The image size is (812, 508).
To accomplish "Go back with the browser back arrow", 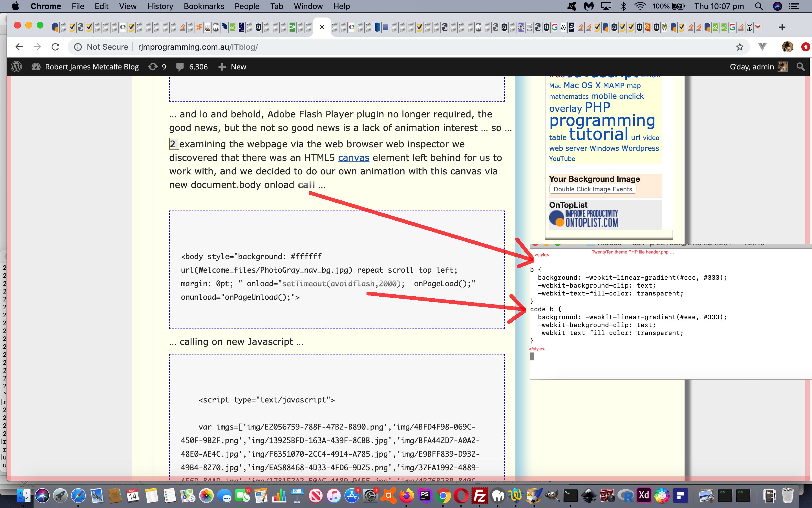I will click(x=19, y=47).
